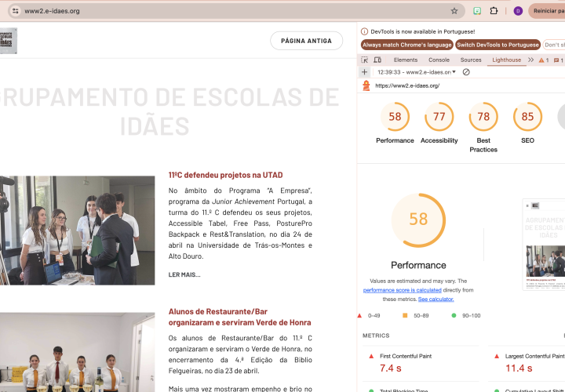The width and height of the screenshot is (565, 392).
Task: Click the 0–49 score legend entry
Action: (369, 316)
